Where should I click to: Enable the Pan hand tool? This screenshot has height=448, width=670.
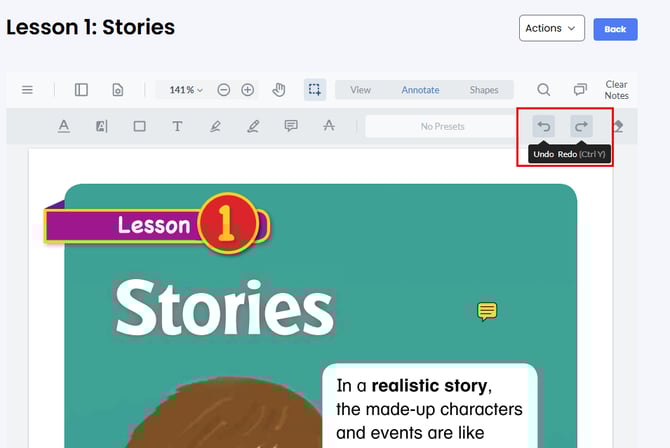click(x=279, y=90)
